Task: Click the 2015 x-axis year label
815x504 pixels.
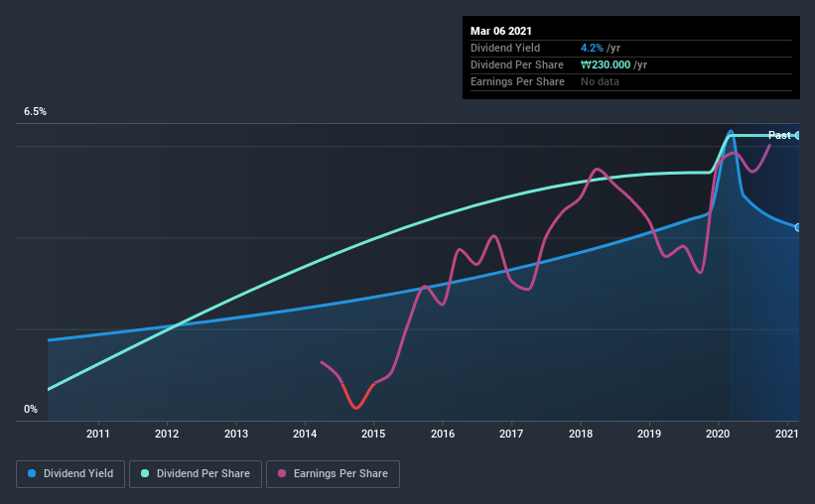Action: (x=373, y=434)
